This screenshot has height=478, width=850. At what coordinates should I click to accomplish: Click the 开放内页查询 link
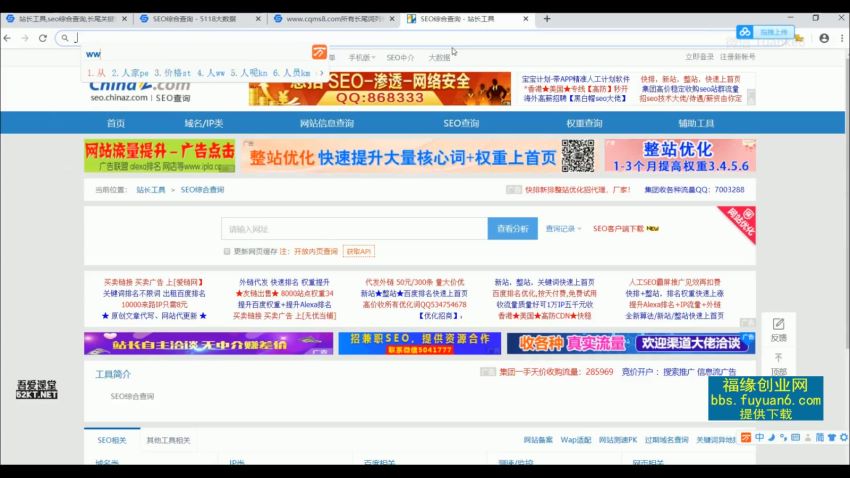click(315, 251)
